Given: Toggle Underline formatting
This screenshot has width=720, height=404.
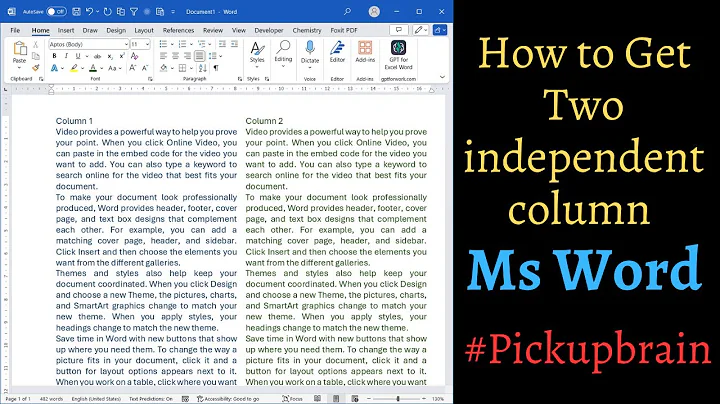Looking at the screenshot, I should [78, 56].
